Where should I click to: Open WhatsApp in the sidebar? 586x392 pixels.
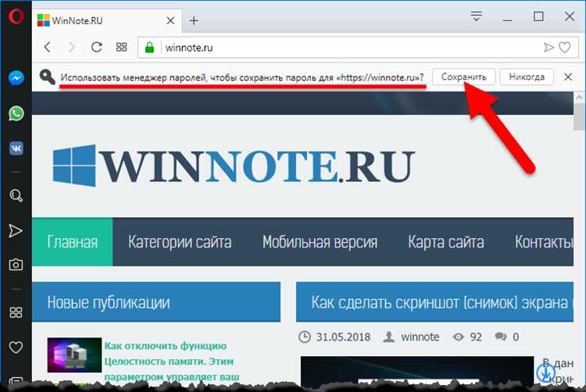[16, 113]
